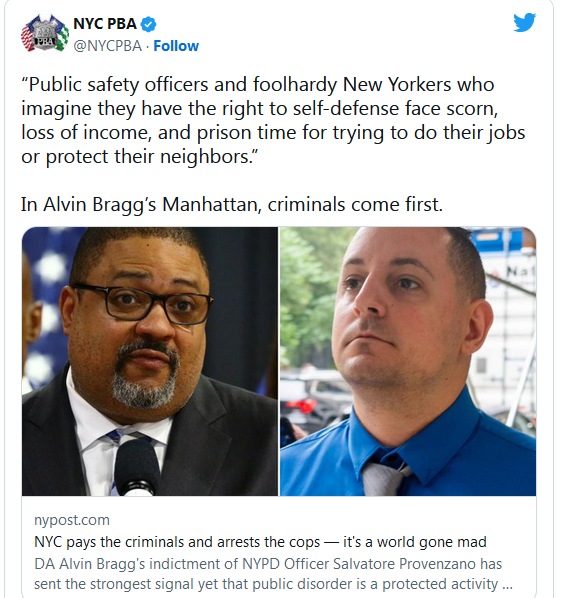The height and width of the screenshot is (598, 571).
Task: Click the ellipsis ending the article description
Action: coord(507,585)
